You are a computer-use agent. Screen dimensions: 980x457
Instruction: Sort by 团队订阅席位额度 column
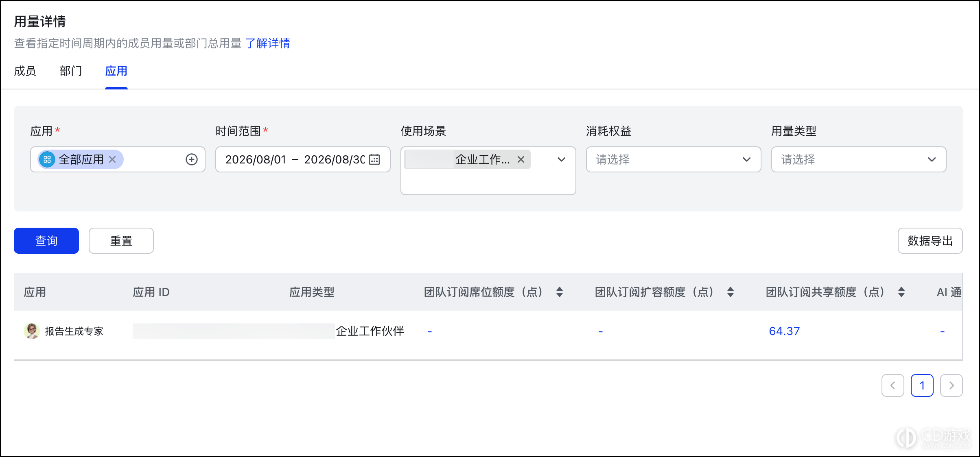pos(560,292)
